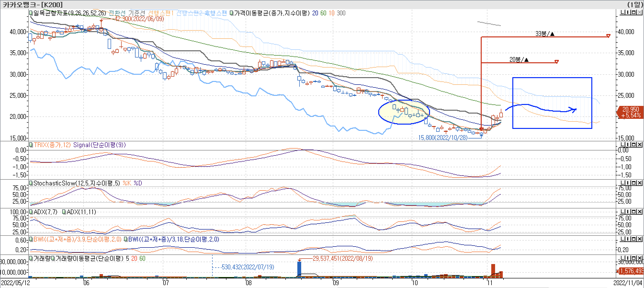Toggle the 가격이동평균 indicator checkbox
Screen dimensions: 644x288
point(232,13)
